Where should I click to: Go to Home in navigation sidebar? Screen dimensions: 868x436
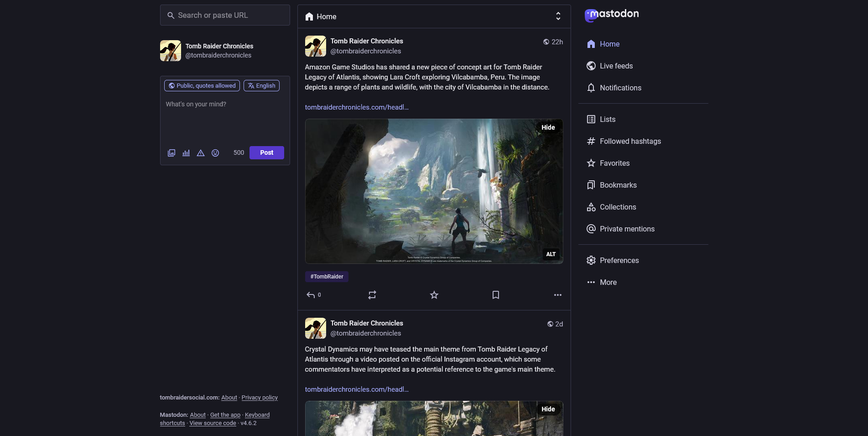click(x=603, y=44)
